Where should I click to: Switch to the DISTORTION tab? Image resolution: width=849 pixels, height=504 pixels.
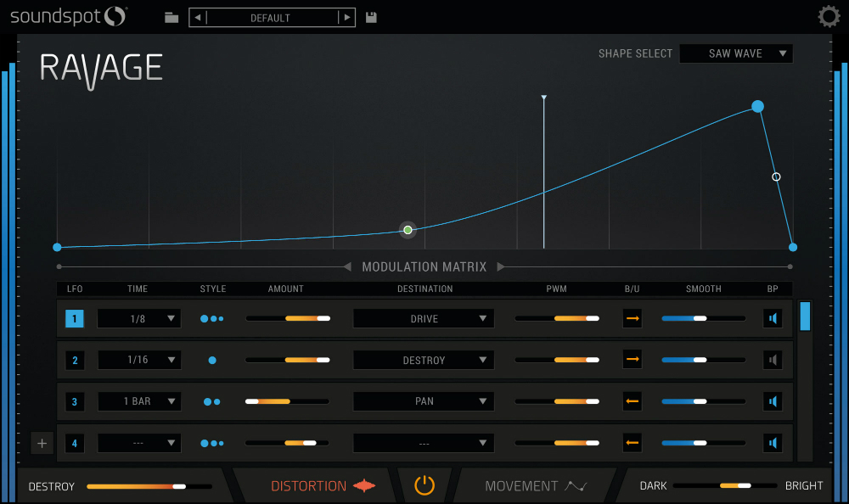pyautogui.click(x=322, y=486)
